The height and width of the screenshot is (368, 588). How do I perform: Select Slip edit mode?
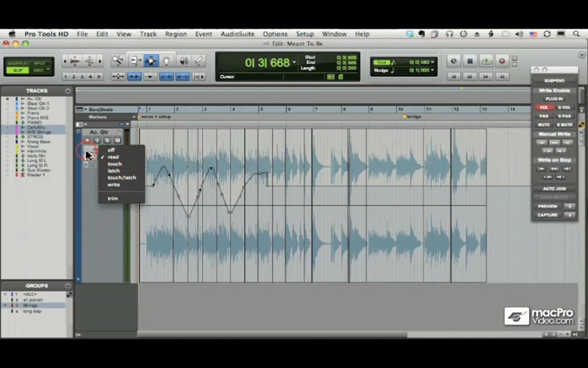(17, 70)
